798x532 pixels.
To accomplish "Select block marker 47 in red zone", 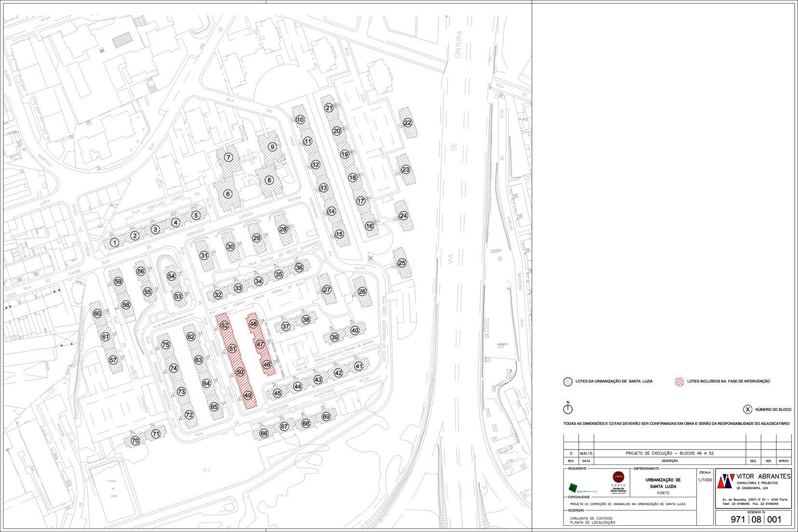I will 261,344.
